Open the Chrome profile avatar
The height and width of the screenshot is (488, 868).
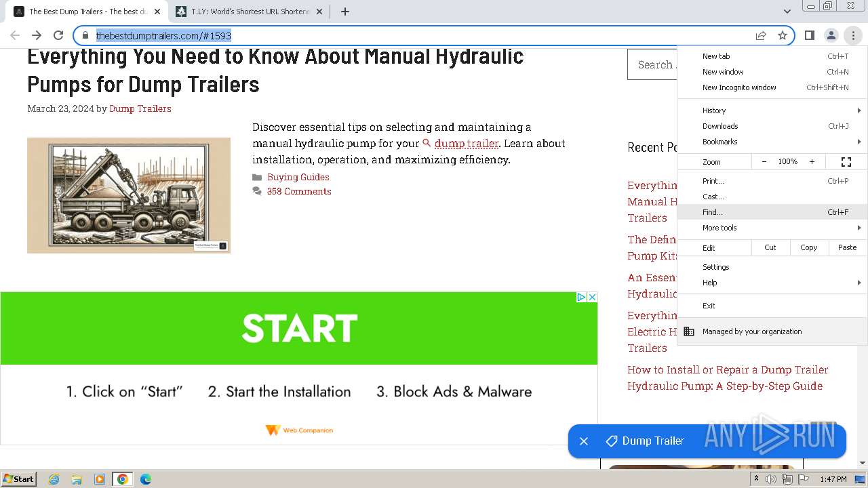tap(831, 35)
